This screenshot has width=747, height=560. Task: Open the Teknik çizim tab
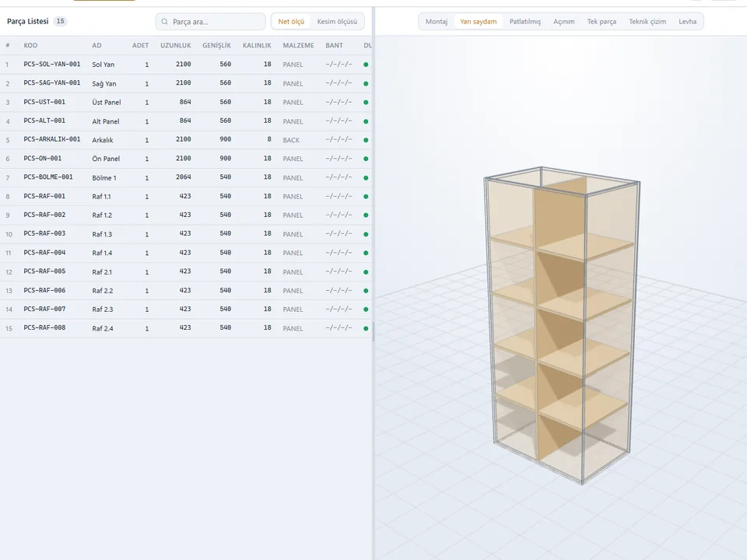[x=647, y=22]
